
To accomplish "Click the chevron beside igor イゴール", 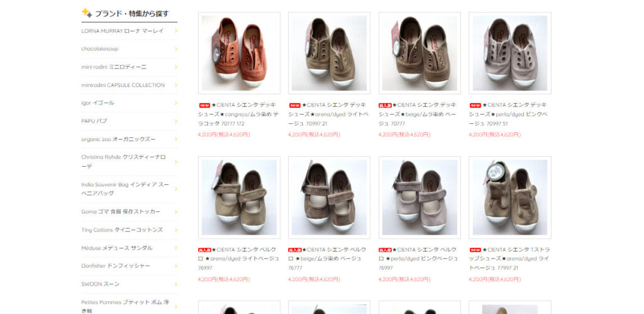I will point(176,103).
